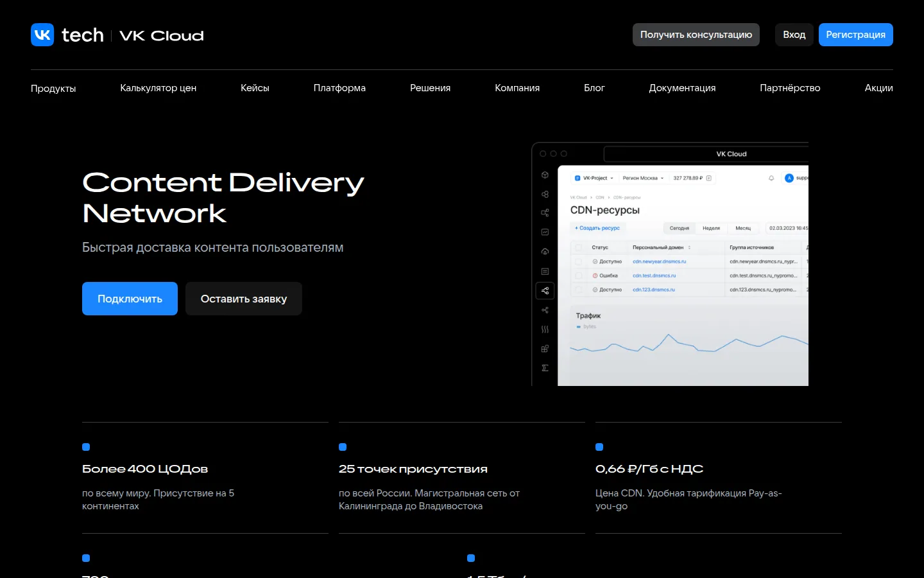Click the 'Группа источников' column header

point(751,247)
